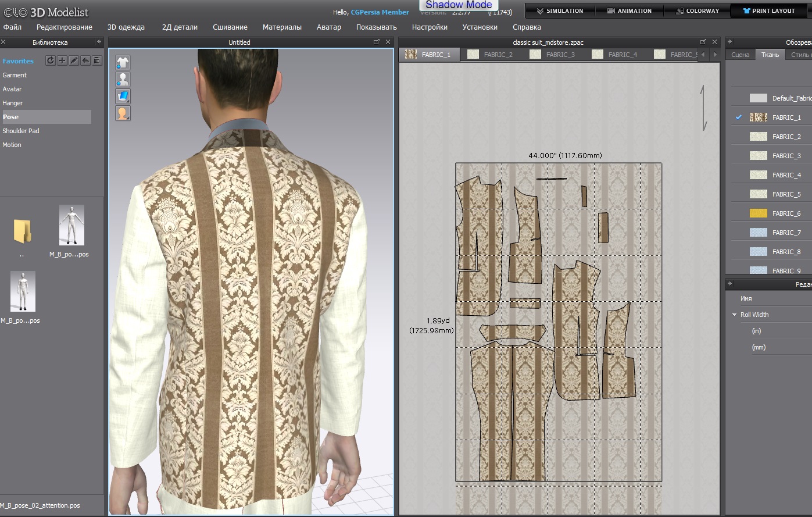Click the refresh icon in the library toolbar
The image size is (812, 517).
(51, 60)
